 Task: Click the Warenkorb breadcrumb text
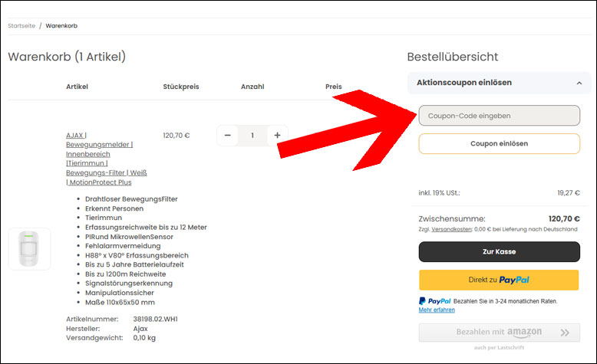[x=61, y=26]
